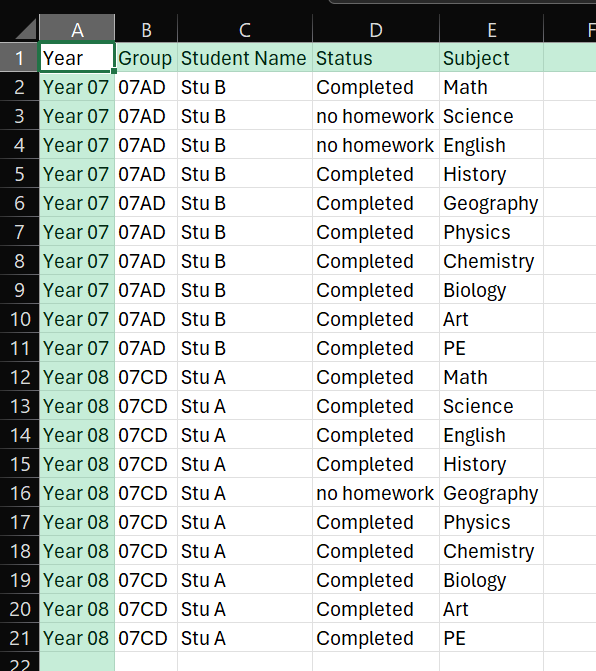Viewport: 596px width, 671px height.
Task: Select no homework cell next to Science
Action: coord(376,116)
